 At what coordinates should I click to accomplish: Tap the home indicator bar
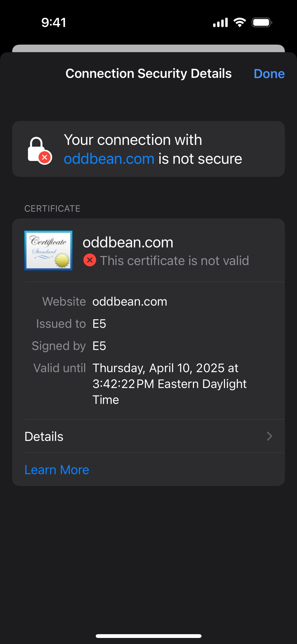click(148, 636)
